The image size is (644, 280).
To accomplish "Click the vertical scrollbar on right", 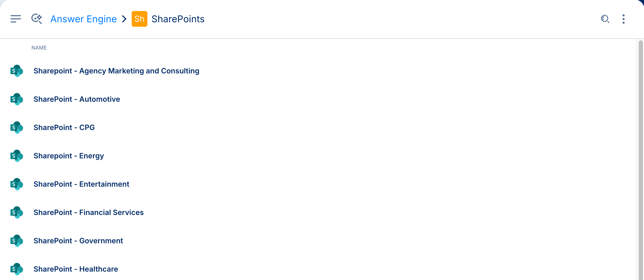I will (x=641, y=160).
